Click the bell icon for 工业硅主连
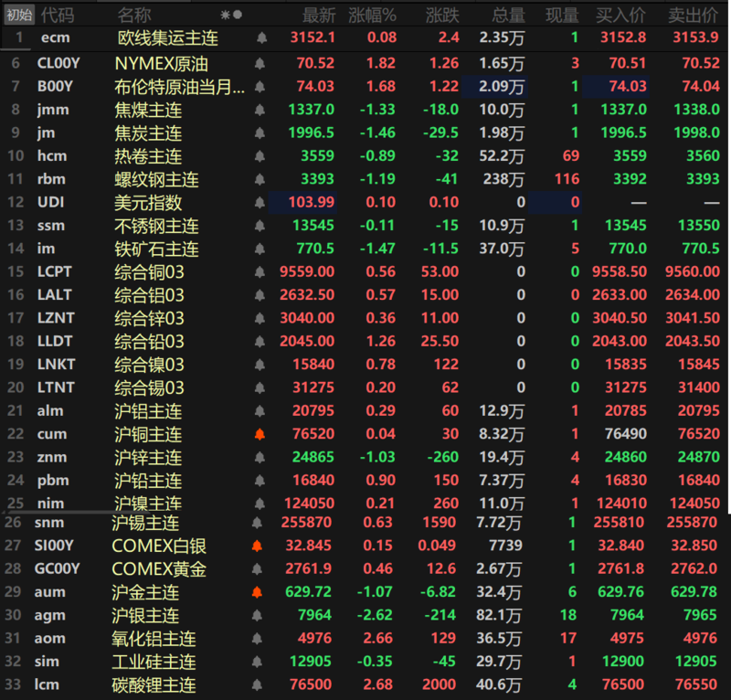Screen dimensions: 731x700 click(257, 663)
